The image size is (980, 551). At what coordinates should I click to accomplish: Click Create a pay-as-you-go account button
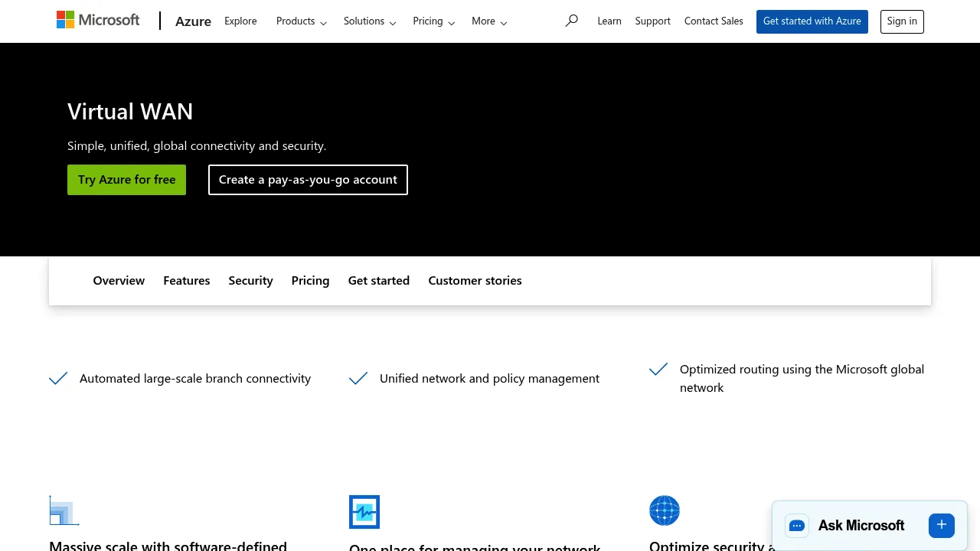click(x=308, y=180)
